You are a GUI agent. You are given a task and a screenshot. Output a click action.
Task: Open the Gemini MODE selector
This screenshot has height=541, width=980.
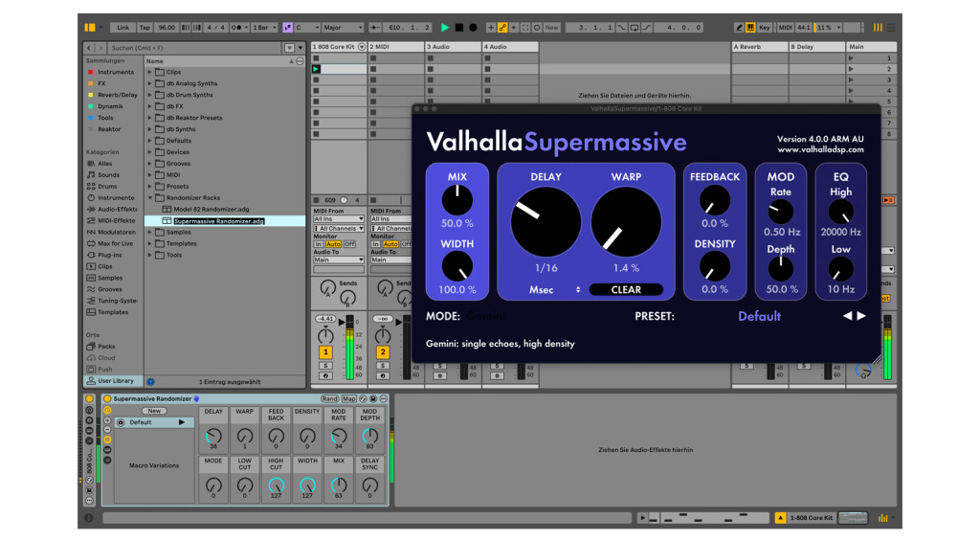pyautogui.click(x=485, y=316)
